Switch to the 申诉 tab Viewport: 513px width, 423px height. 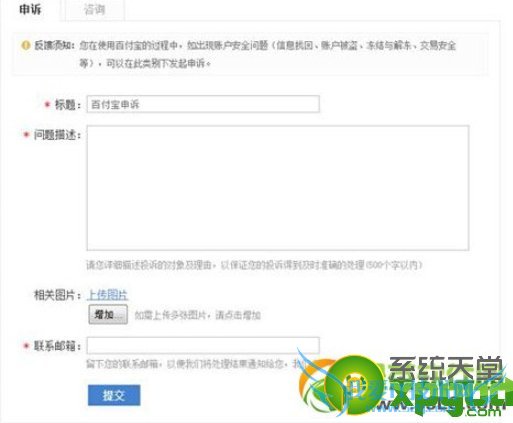coord(30,10)
